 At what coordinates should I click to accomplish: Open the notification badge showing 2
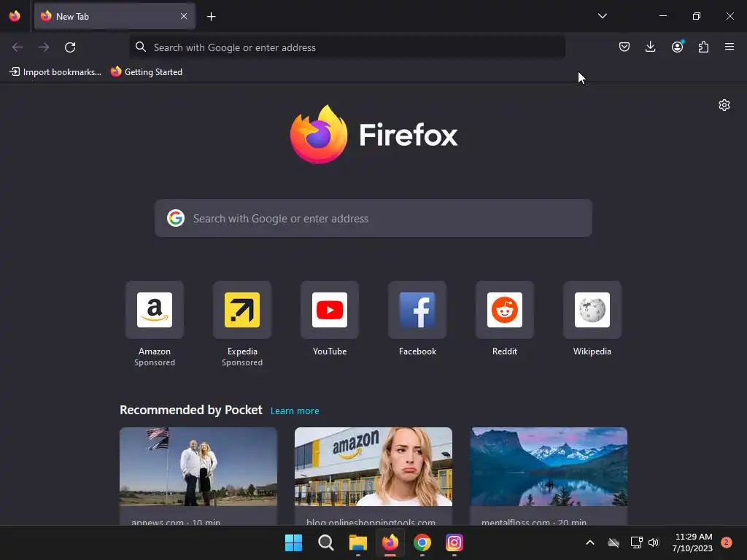tap(727, 542)
